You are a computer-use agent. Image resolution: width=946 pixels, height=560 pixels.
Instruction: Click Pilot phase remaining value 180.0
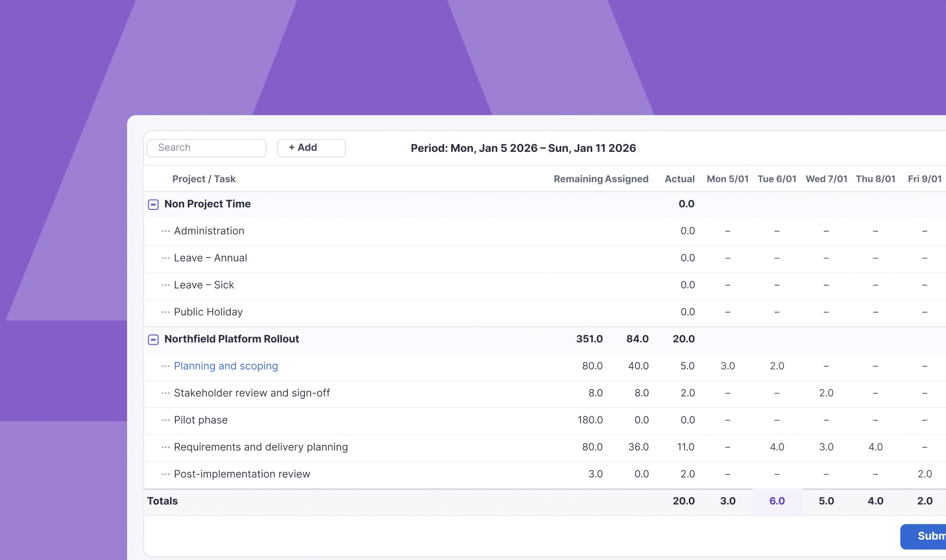point(590,420)
